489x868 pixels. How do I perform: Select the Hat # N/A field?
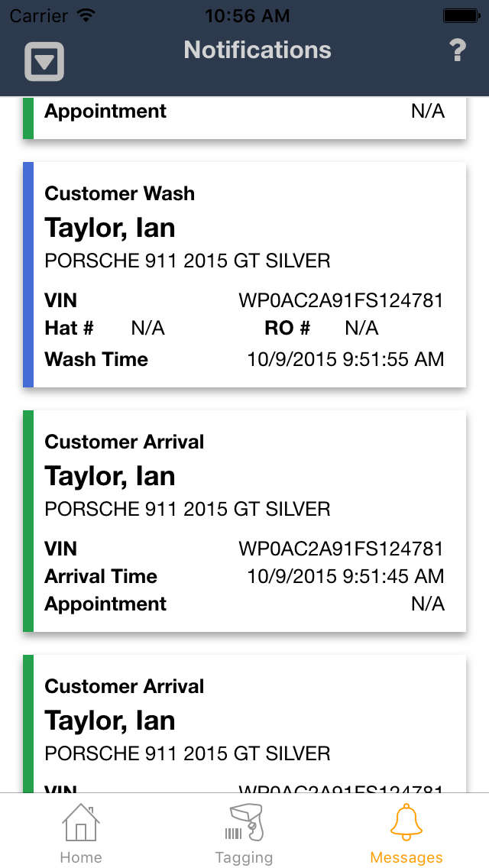click(147, 329)
